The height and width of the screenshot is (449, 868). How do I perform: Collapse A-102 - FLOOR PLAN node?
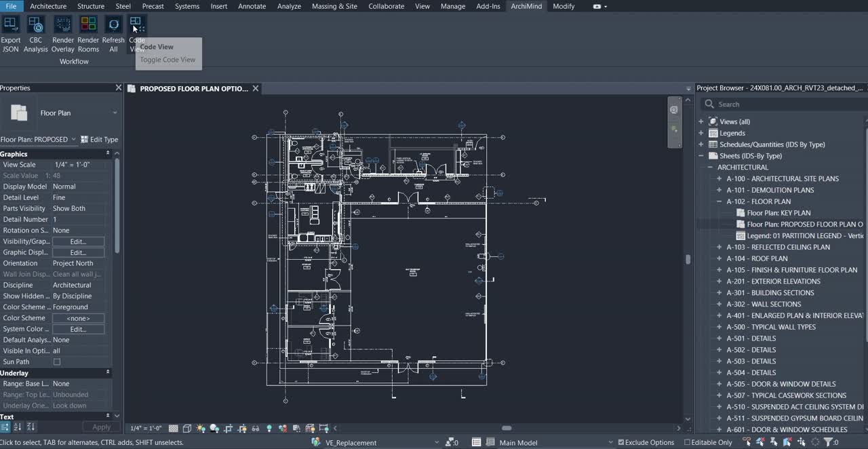coord(719,201)
